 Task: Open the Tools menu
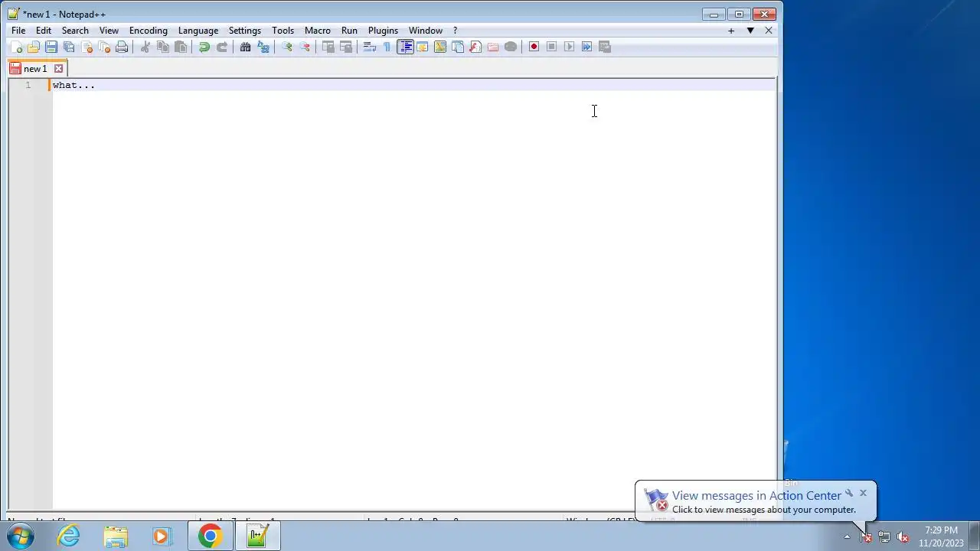pos(283,31)
